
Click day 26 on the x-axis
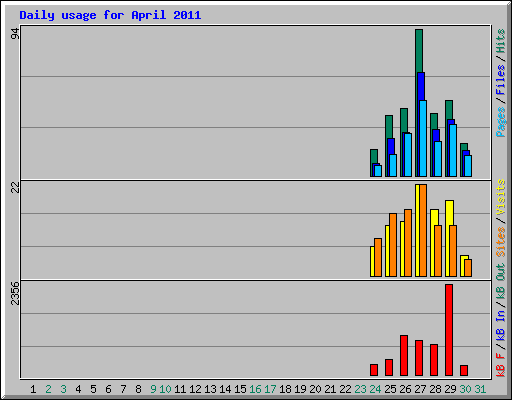pos(405,389)
